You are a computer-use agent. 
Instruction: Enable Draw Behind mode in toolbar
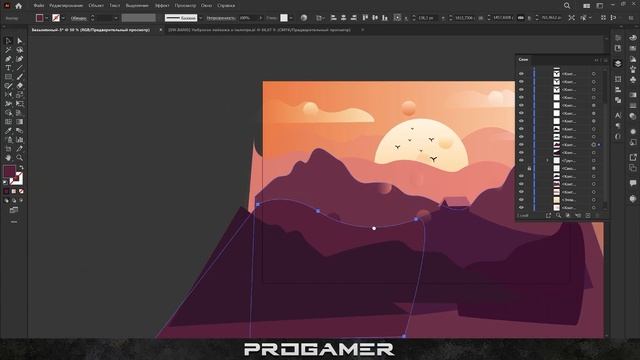click(x=13, y=200)
